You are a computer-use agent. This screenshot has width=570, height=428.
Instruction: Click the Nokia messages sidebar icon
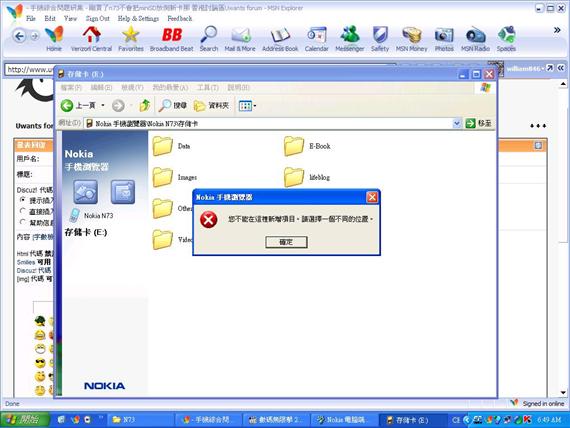click(123, 192)
